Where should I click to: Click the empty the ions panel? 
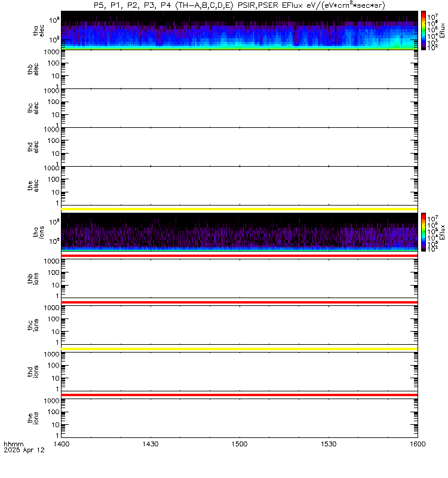240,418
